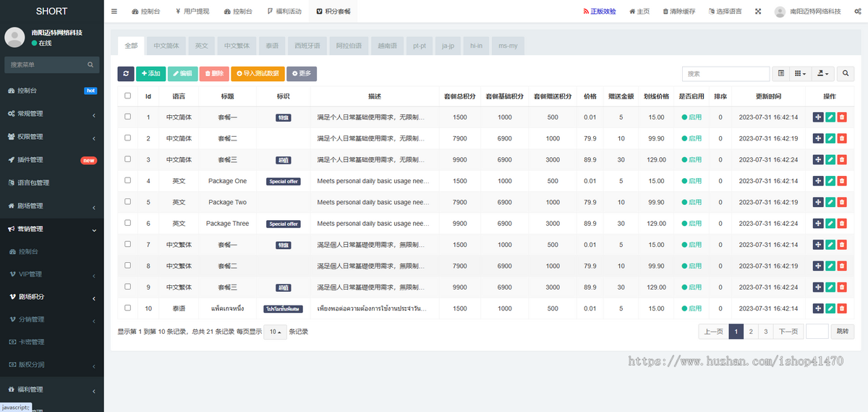Enter fullscreen using the expand icon

[x=758, y=12]
